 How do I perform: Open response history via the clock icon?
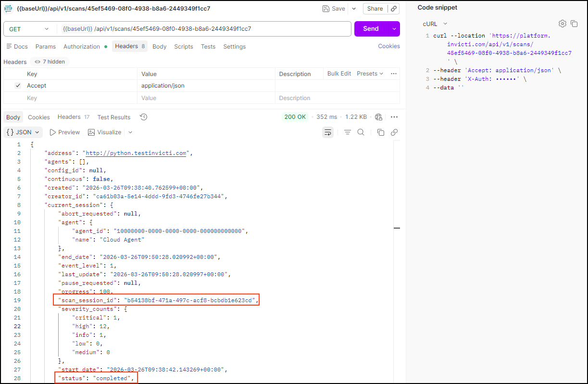[x=143, y=116]
